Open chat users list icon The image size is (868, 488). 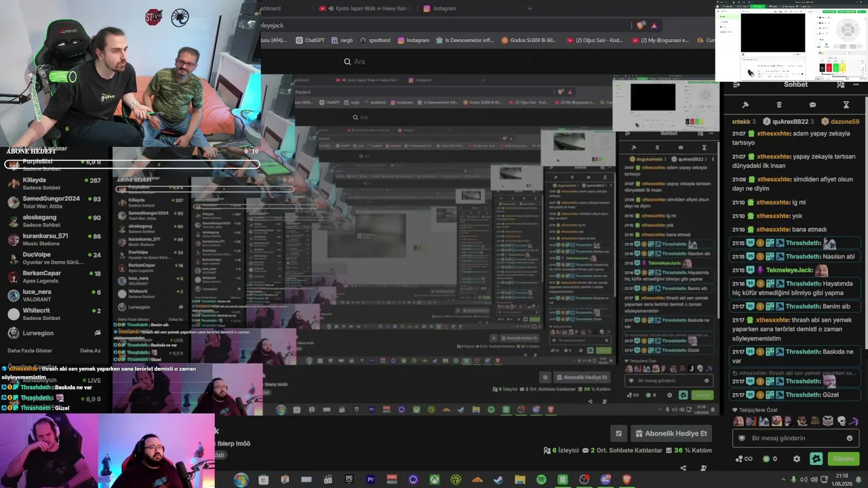tap(841, 85)
